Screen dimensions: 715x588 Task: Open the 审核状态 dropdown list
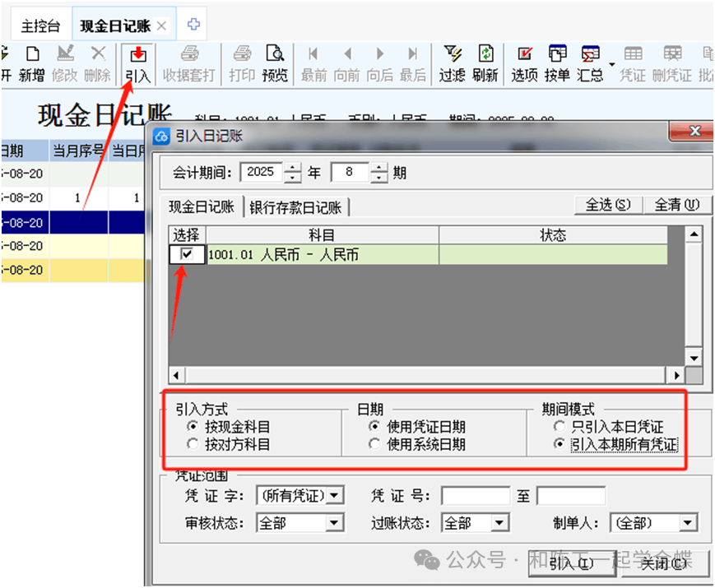(334, 523)
